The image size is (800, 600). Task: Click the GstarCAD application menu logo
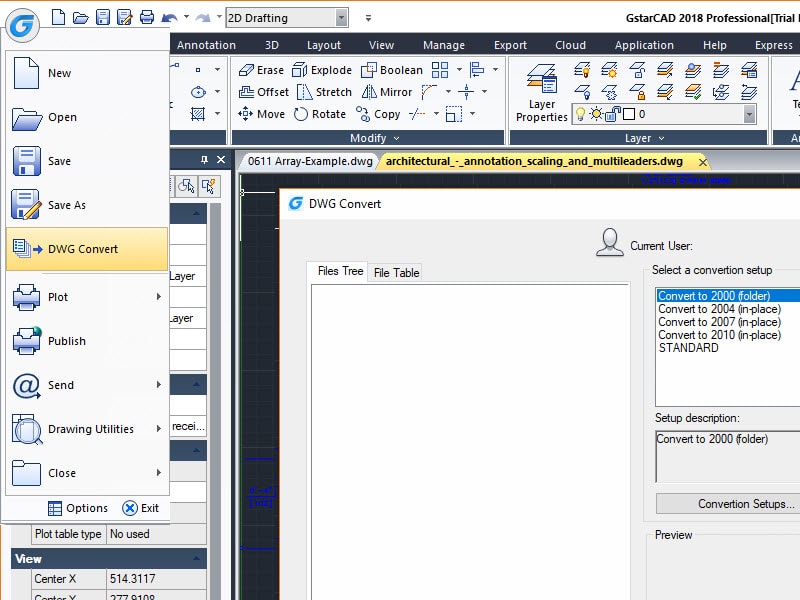pyautogui.click(x=21, y=26)
